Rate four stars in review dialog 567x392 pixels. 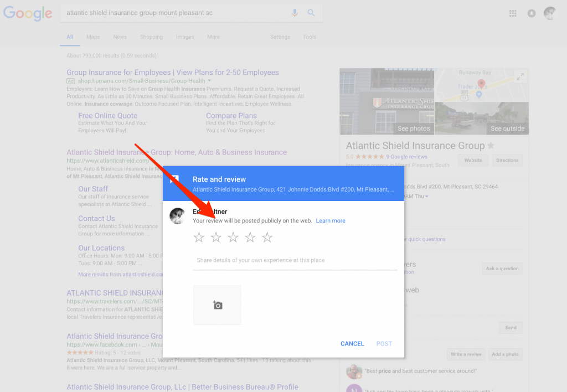pyautogui.click(x=250, y=237)
